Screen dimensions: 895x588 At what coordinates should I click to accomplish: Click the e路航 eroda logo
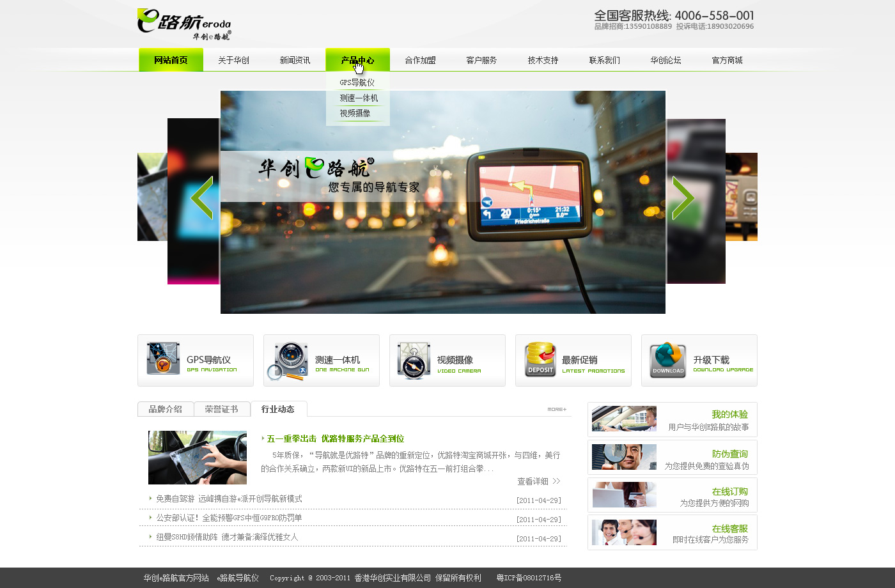(x=184, y=24)
